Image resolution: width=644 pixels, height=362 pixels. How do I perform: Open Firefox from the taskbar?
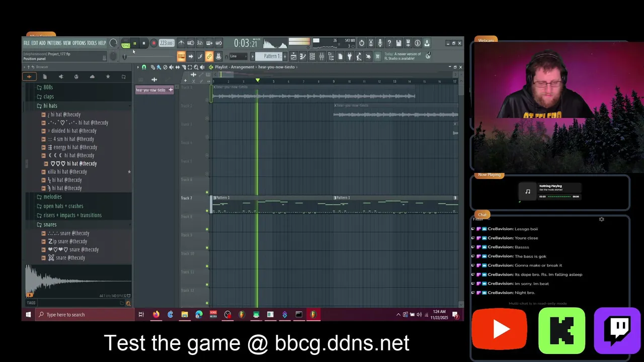coord(156,315)
